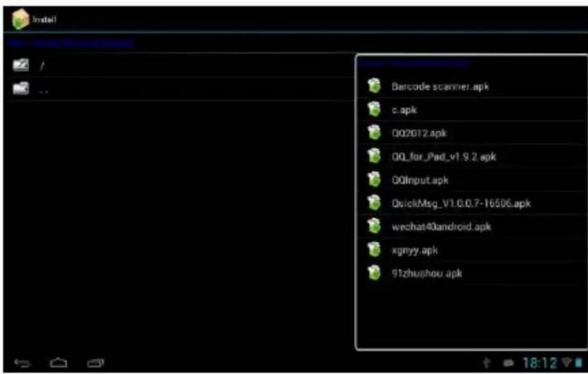Image resolution: width=588 pixels, height=374 pixels.
Task: Select "91zhushou.apk" file name
Action: 427,273
